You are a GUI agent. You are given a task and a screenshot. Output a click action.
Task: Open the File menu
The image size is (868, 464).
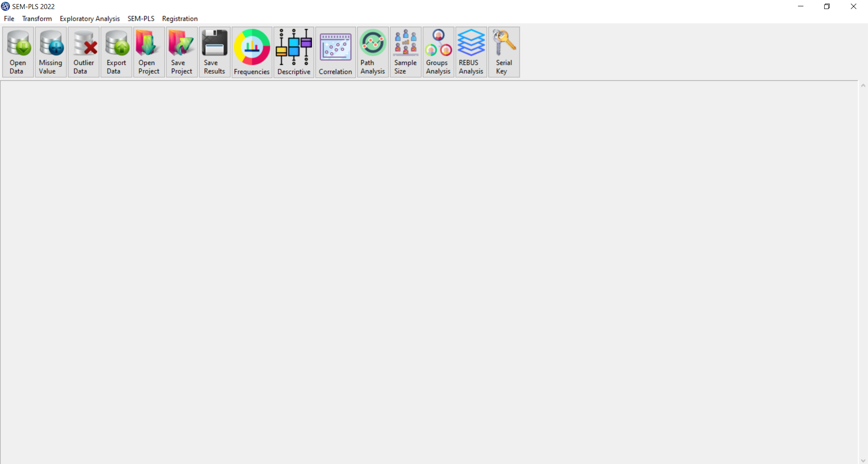[x=9, y=19]
